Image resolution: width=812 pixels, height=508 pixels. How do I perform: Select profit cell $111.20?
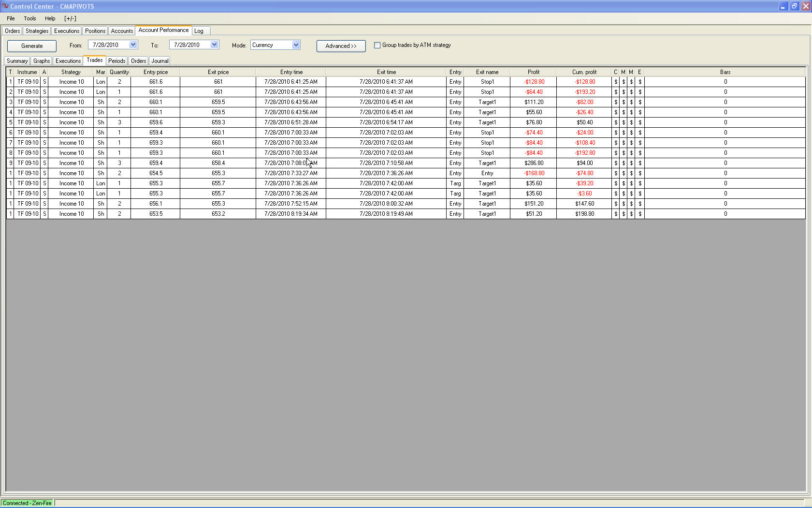(x=534, y=102)
